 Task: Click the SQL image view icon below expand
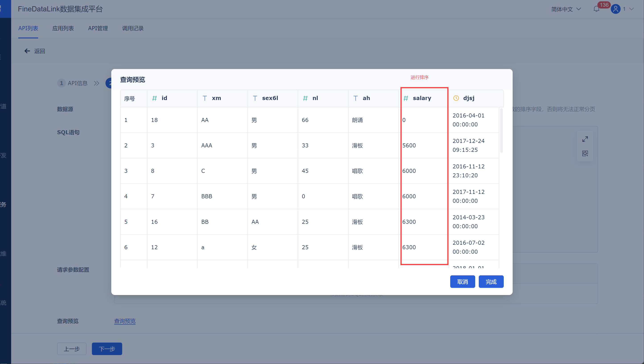point(585,153)
